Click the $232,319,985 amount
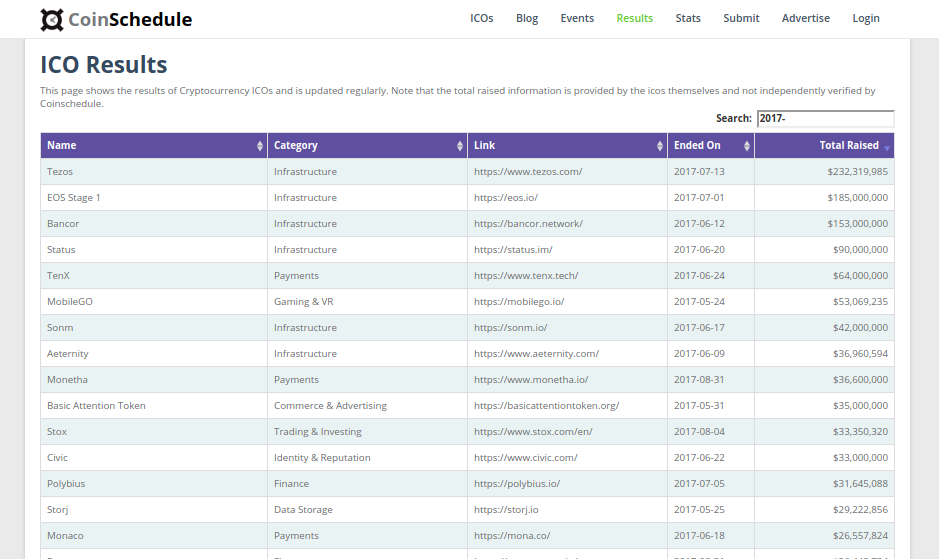Viewport: 939px width, 559px height. tap(858, 172)
